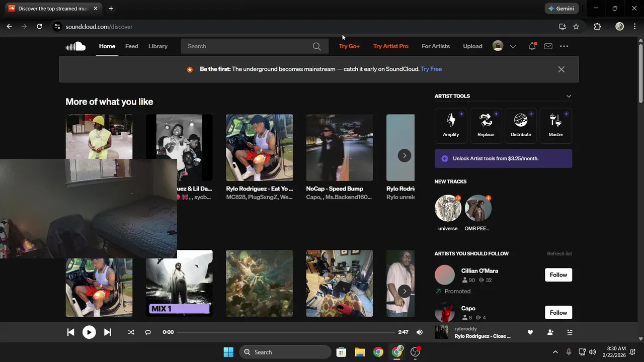The height and width of the screenshot is (362, 644).
Task: Play the current track
Action: coord(89,332)
